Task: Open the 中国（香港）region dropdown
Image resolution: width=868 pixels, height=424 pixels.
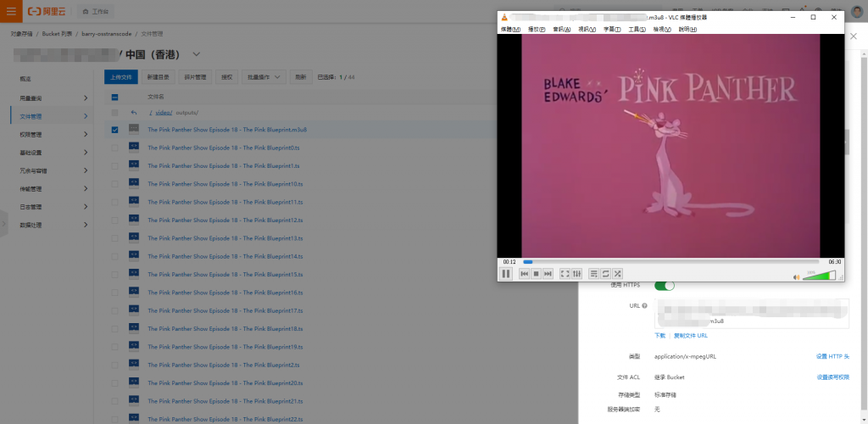Action: [x=196, y=54]
